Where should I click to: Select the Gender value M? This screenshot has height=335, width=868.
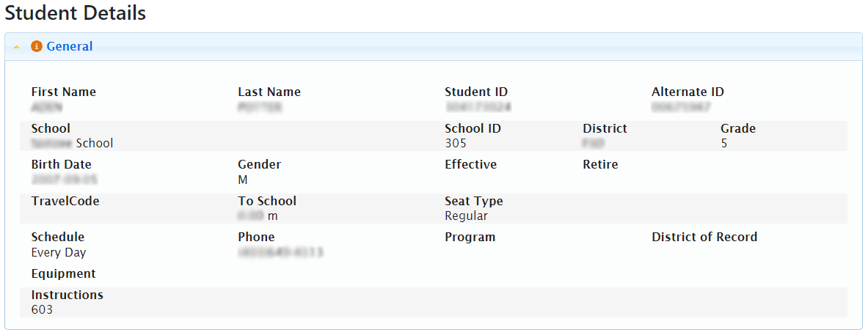point(243,180)
